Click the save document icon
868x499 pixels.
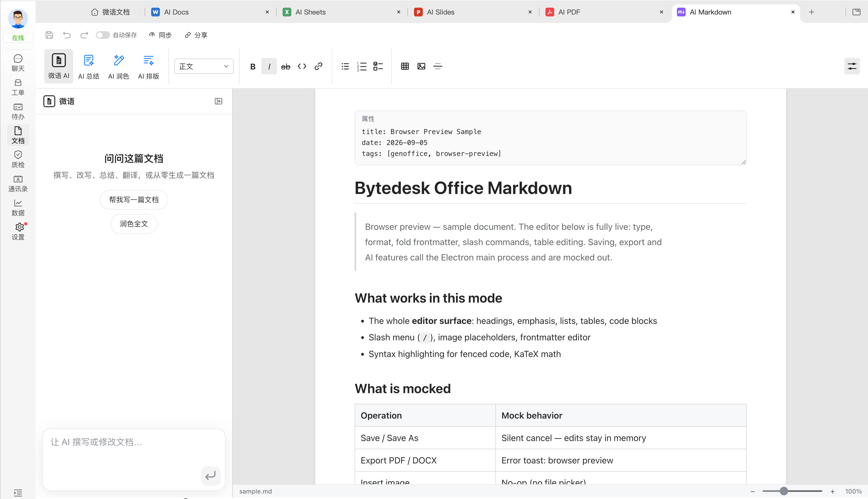[x=49, y=35]
